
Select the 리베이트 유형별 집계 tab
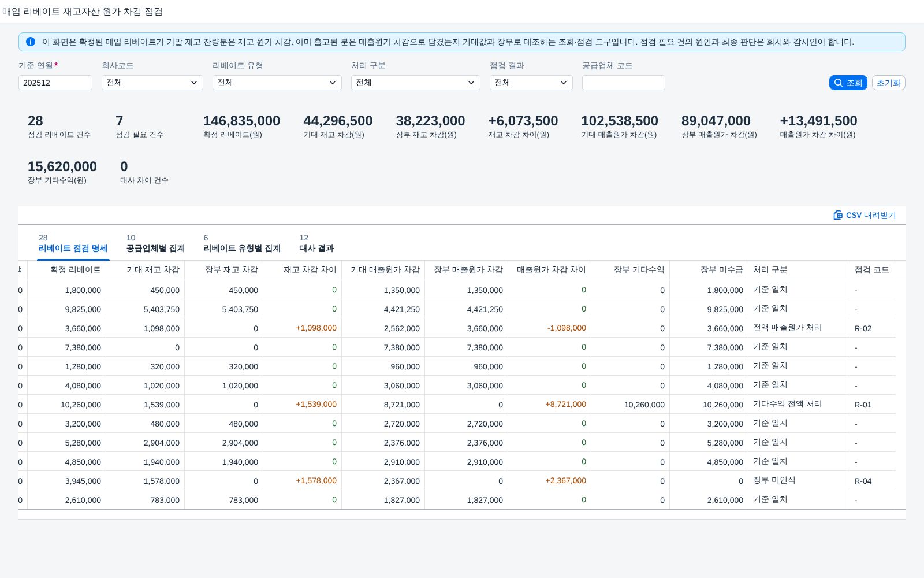(242, 243)
